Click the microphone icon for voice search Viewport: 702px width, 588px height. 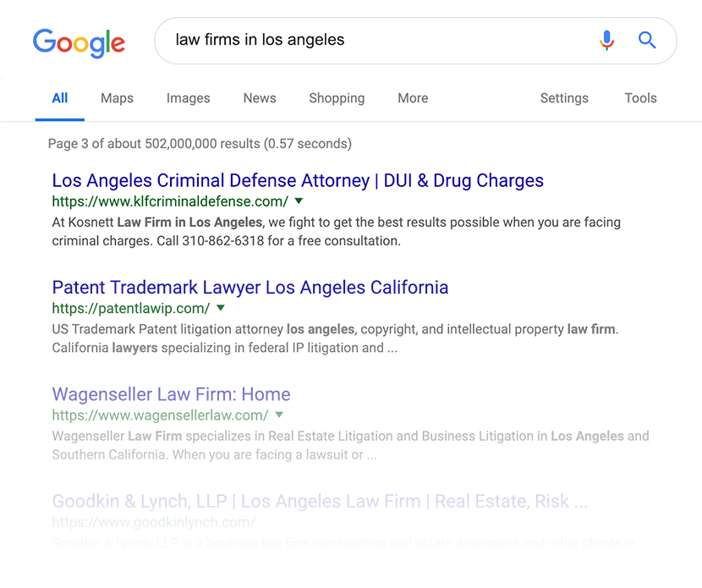607,40
